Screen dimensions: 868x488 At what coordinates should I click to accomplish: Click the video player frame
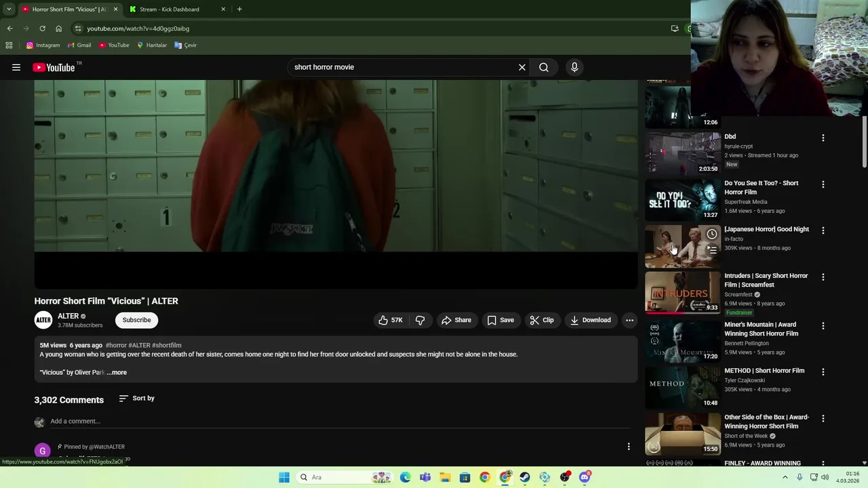(x=336, y=184)
